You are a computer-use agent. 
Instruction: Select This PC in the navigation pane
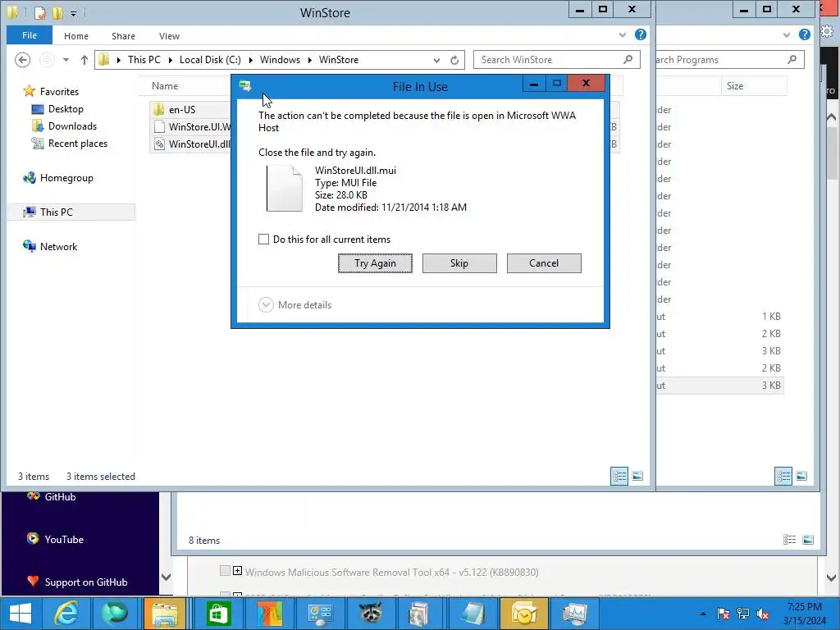(57, 212)
